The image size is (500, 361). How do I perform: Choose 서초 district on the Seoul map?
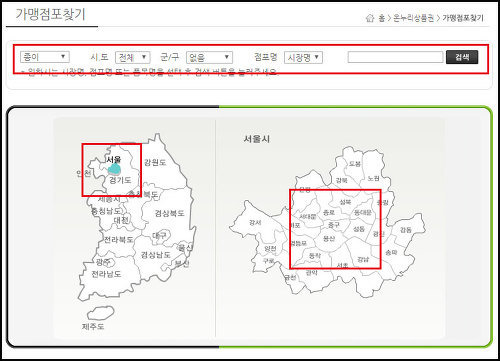[342, 265]
